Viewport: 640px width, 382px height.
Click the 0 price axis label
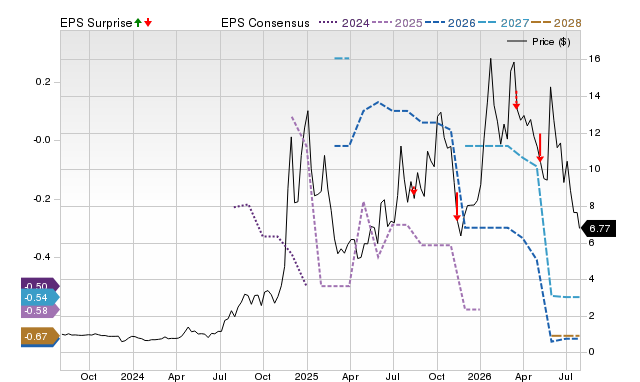[x=591, y=352]
